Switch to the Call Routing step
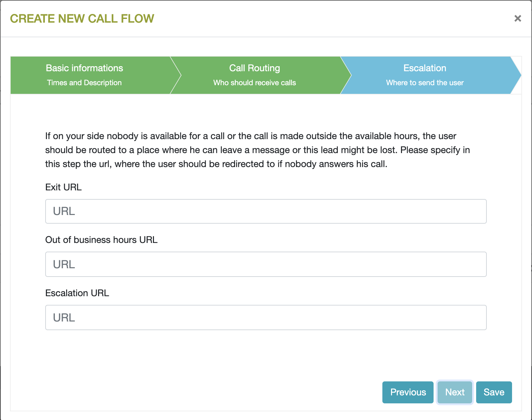This screenshot has width=532, height=420. (x=254, y=68)
